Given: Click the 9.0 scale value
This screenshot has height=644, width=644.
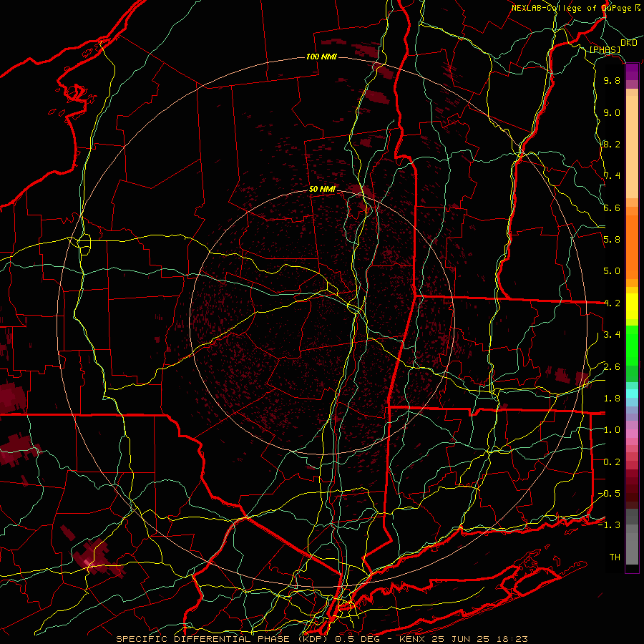Looking at the screenshot, I should tap(612, 113).
